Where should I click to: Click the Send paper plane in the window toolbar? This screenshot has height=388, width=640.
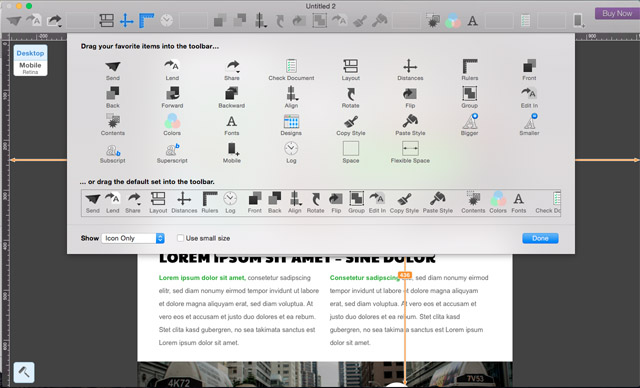click(x=14, y=21)
